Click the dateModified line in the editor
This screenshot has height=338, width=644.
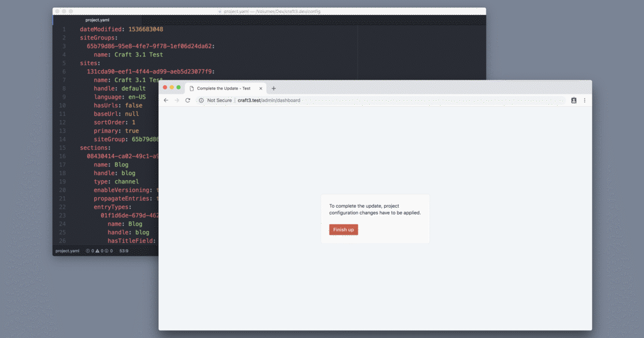coord(121,29)
